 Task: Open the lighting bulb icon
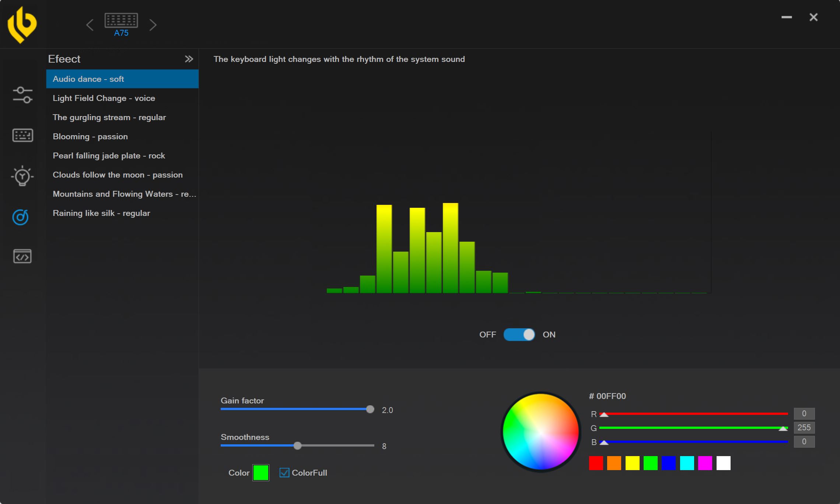pyautogui.click(x=22, y=176)
